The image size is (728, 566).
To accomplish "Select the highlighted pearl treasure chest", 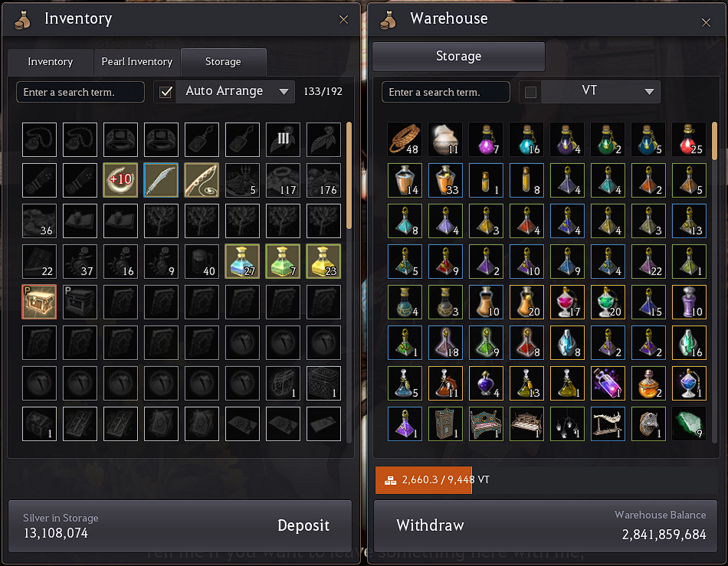I will [39, 302].
